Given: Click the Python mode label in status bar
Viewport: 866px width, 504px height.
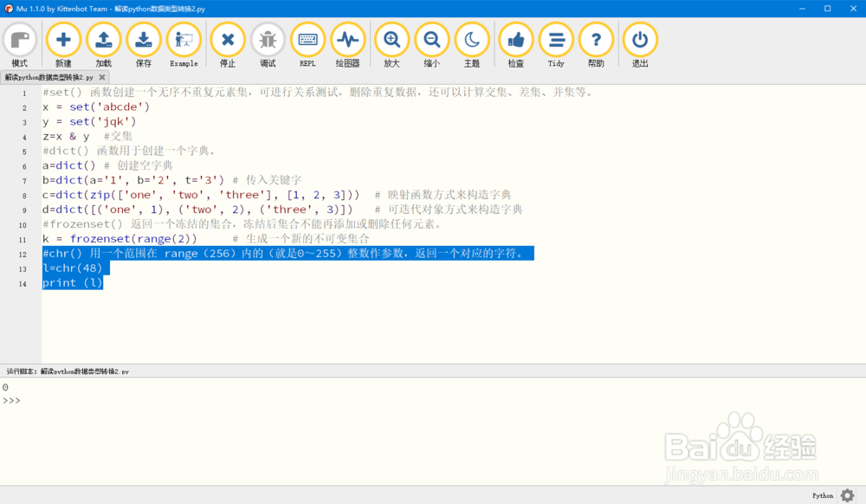Looking at the screenshot, I should [x=822, y=494].
